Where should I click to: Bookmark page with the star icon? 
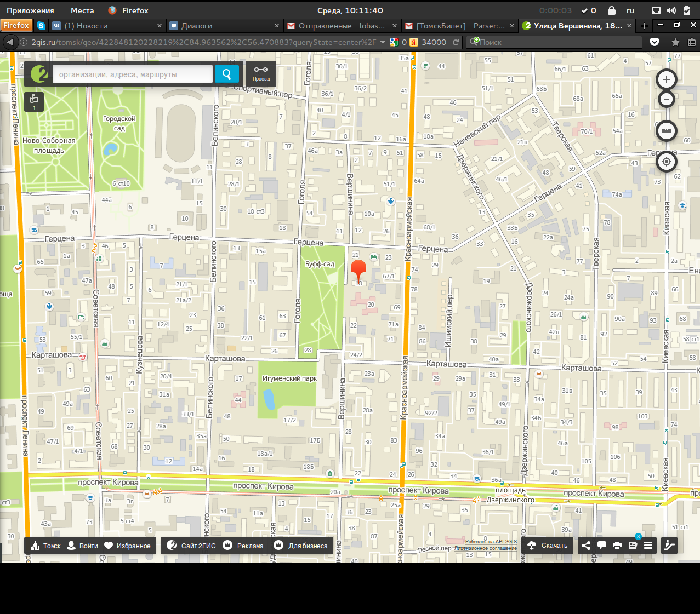(x=675, y=42)
